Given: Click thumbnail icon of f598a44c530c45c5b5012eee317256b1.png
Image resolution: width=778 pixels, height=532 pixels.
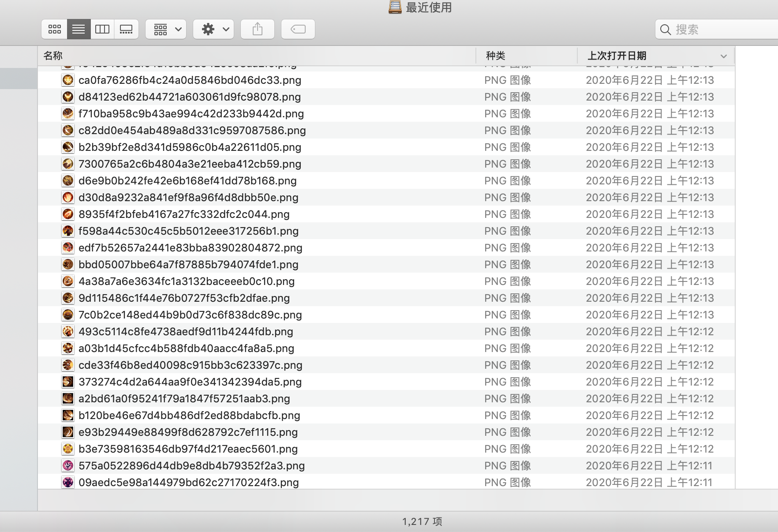Looking at the screenshot, I should coord(67,231).
